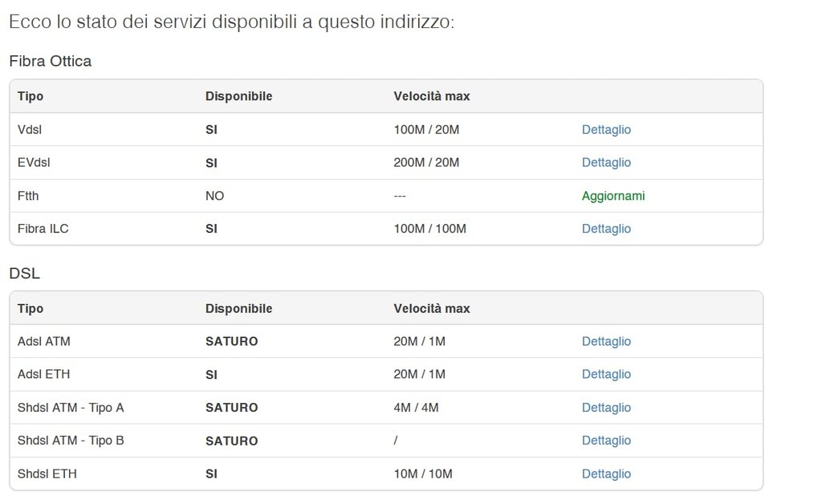This screenshot has height=504, width=822.
Task: Open Dettaglio for Adsl ATM
Action: pos(606,341)
